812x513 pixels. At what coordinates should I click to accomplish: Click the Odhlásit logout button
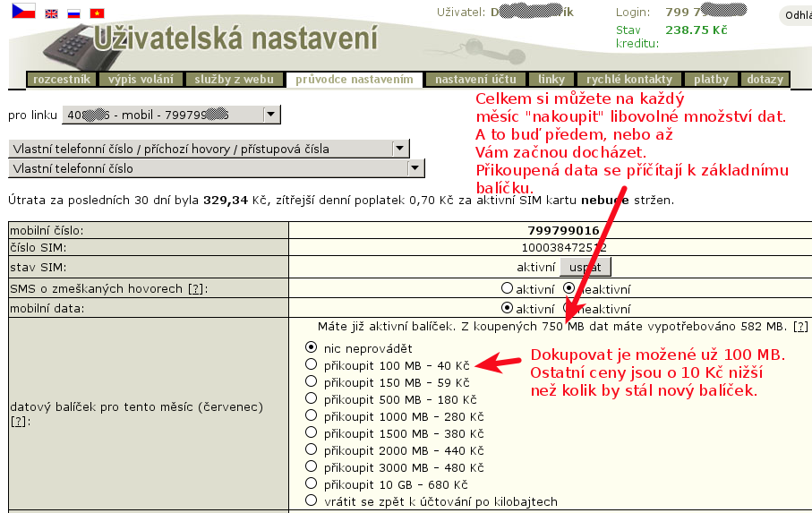(796, 15)
